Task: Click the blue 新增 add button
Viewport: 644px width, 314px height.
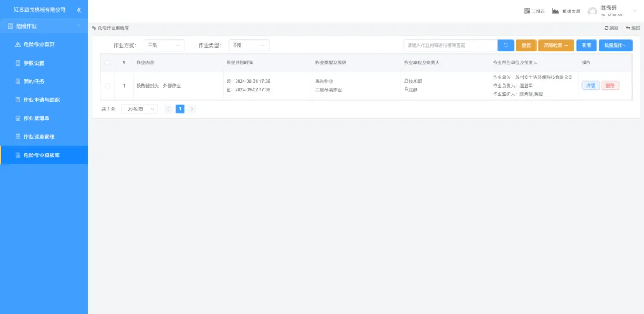Action: (x=586, y=45)
